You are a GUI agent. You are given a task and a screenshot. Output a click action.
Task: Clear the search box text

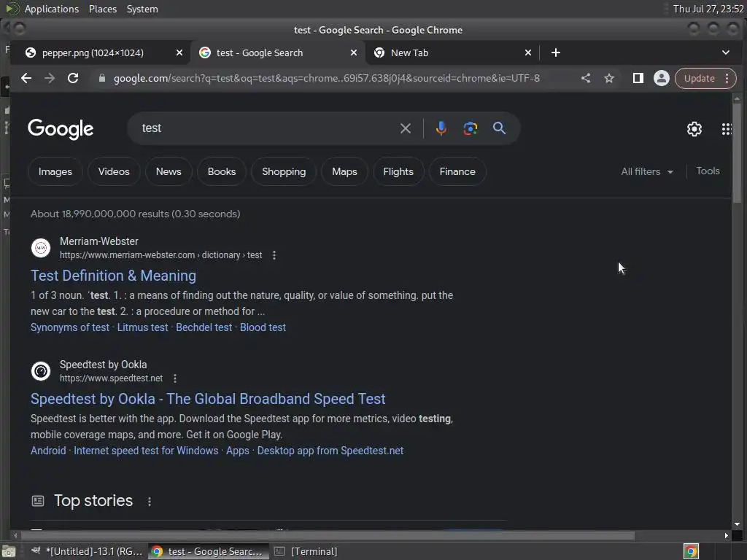406,128
